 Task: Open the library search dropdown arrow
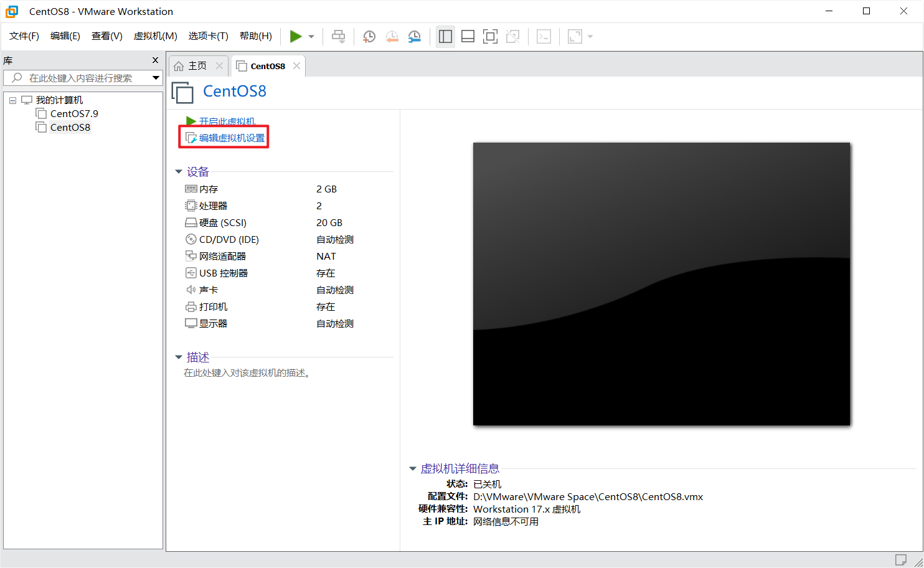pos(156,78)
